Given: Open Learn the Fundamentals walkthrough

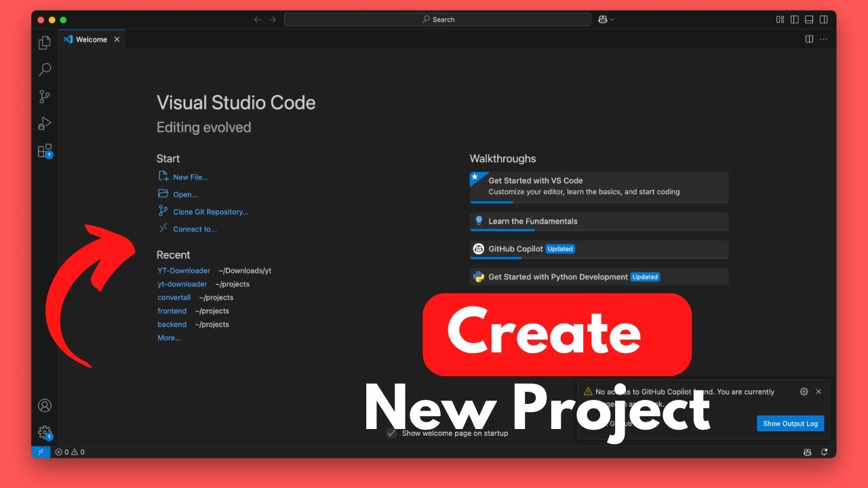Looking at the screenshot, I should [x=599, y=222].
